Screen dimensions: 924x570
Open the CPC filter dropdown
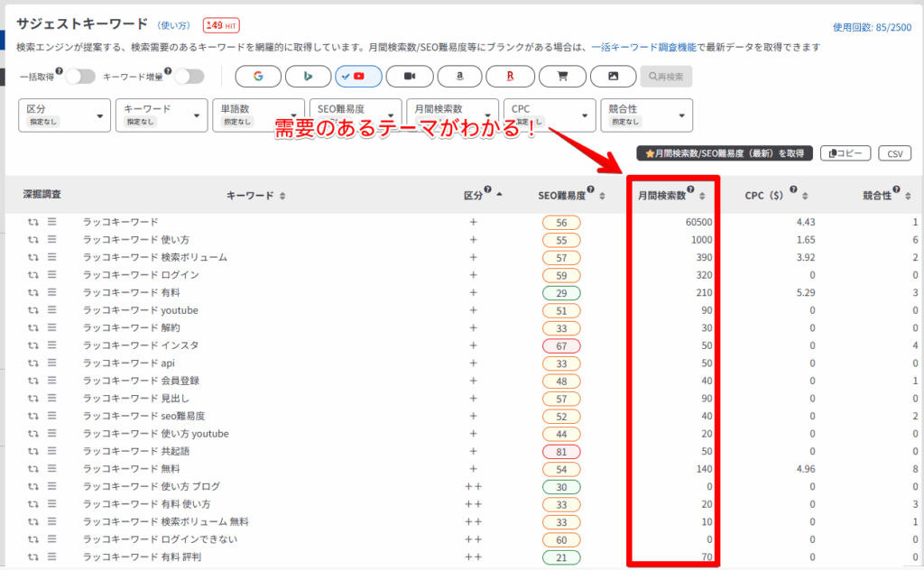(549, 115)
